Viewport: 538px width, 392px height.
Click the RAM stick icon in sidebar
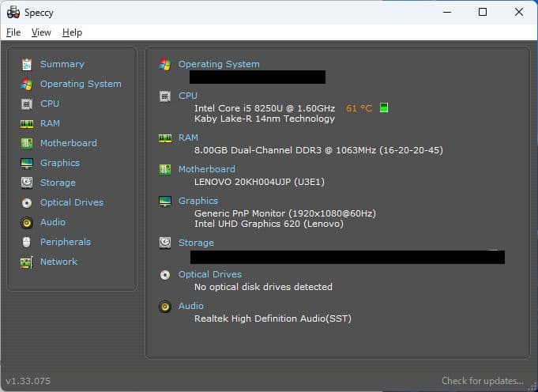(x=27, y=123)
